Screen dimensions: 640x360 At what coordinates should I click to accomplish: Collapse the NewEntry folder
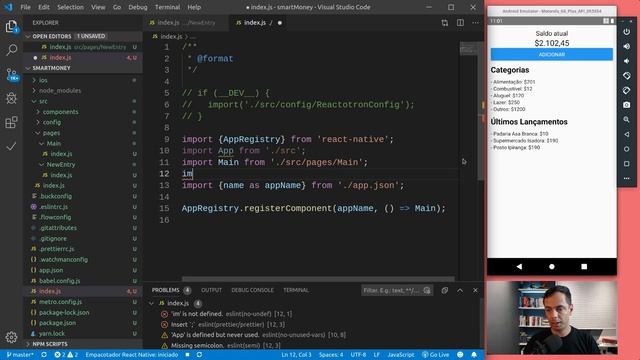point(83,164)
